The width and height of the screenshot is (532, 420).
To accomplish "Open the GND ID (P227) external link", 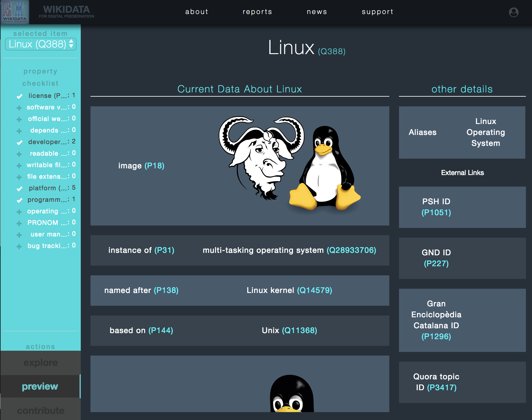I will (x=436, y=258).
